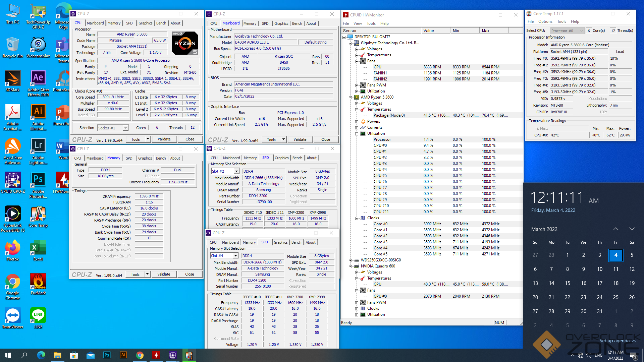The image size is (644, 362).
Task: Collapse the Clocks node under AMD Ryzen 5 3600
Action: pos(357,218)
